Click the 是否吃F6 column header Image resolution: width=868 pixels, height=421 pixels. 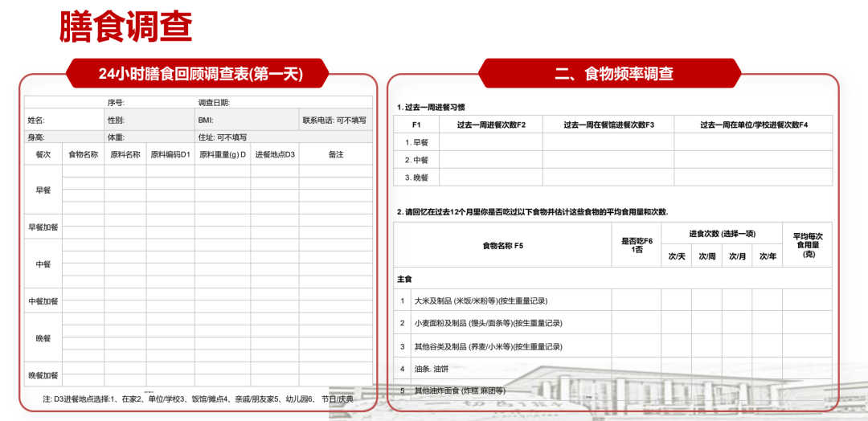point(637,244)
